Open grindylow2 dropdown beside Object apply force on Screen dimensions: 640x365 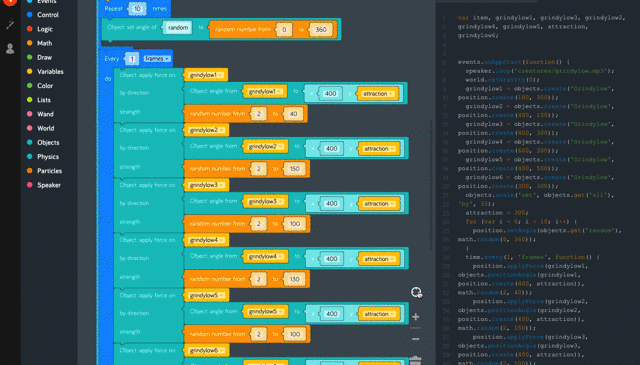coord(207,130)
